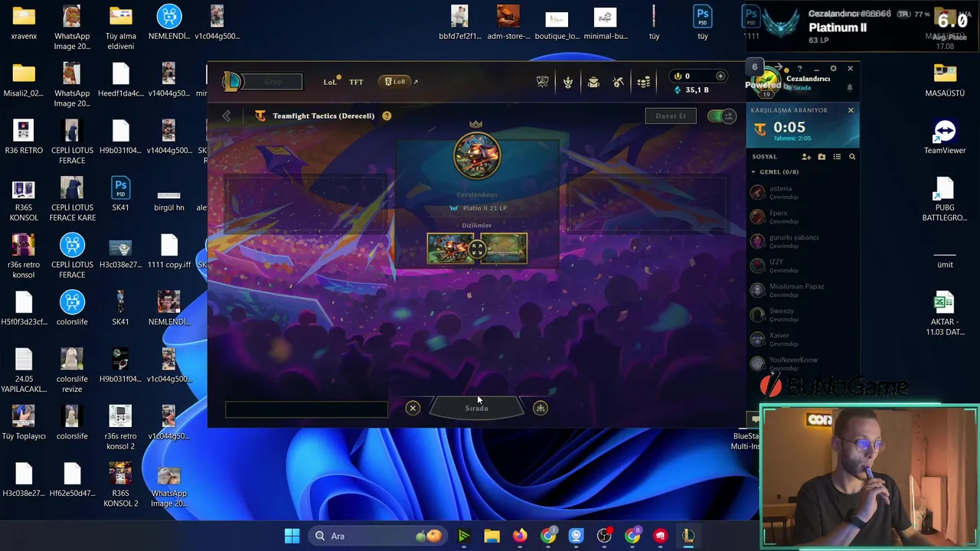Image resolution: width=980 pixels, height=551 pixels.
Task: Click the League of Legends logo
Action: [231, 81]
